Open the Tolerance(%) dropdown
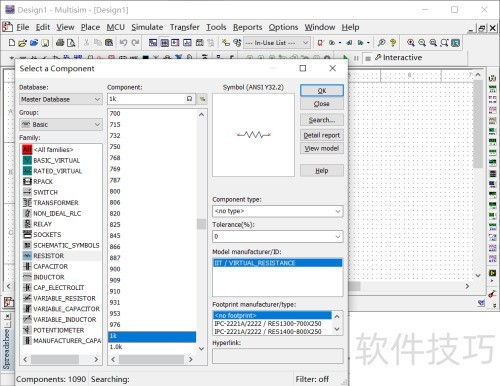Screen dimensions: 500x386 pos(277,237)
